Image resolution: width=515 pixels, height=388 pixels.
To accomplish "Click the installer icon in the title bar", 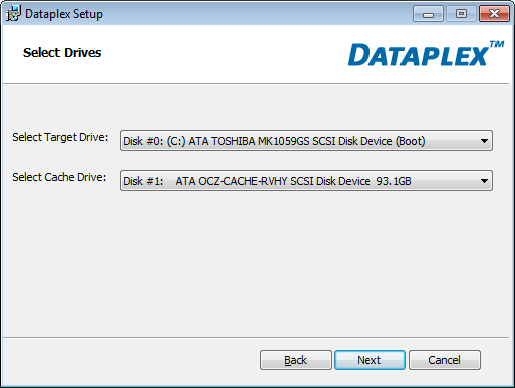I will point(13,14).
